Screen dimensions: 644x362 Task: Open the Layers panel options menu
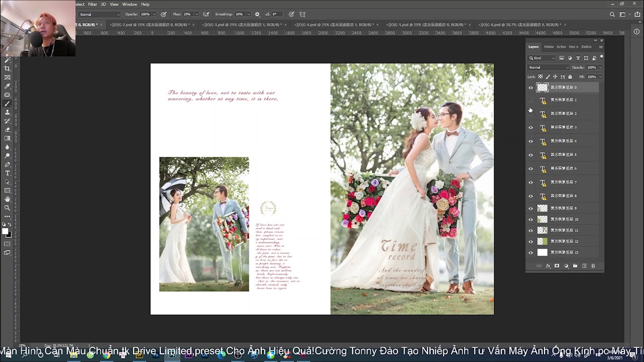(601, 47)
